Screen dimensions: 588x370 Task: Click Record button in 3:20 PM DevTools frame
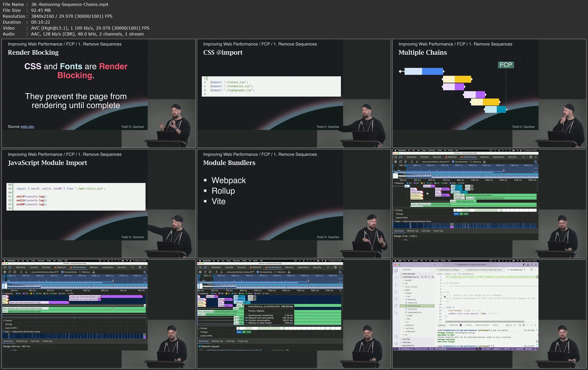click(x=395, y=162)
